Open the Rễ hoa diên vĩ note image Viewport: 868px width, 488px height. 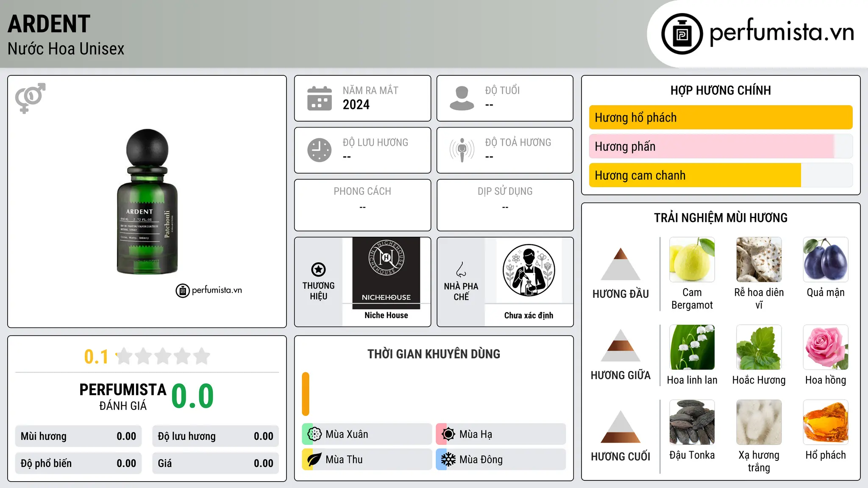(x=759, y=260)
